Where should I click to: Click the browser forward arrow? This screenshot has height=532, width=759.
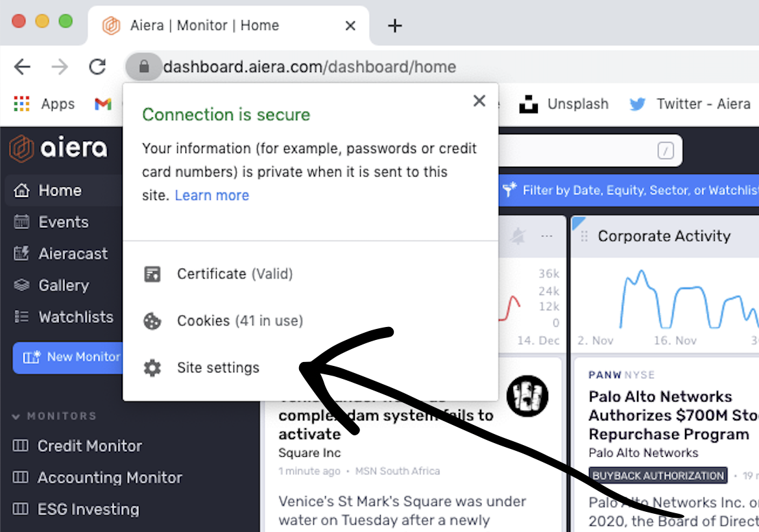pyautogui.click(x=60, y=67)
